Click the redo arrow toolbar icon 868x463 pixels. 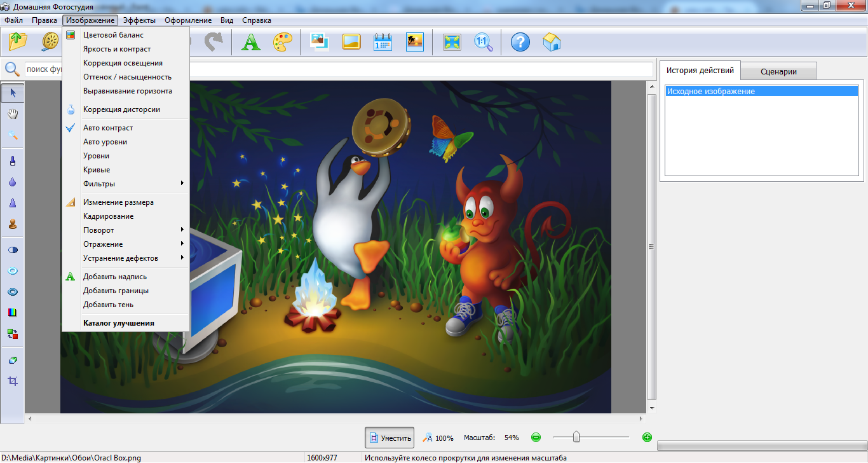[x=214, y=42]
